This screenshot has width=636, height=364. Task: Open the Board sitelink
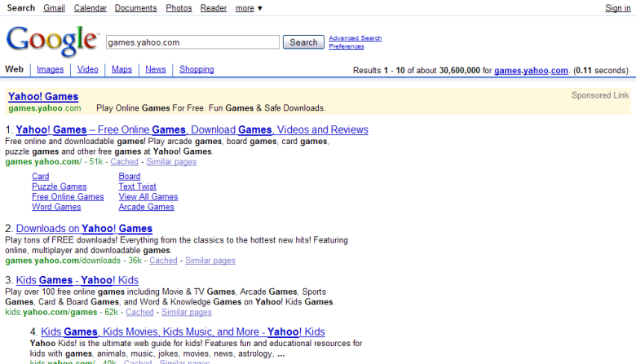pos(130,176)
